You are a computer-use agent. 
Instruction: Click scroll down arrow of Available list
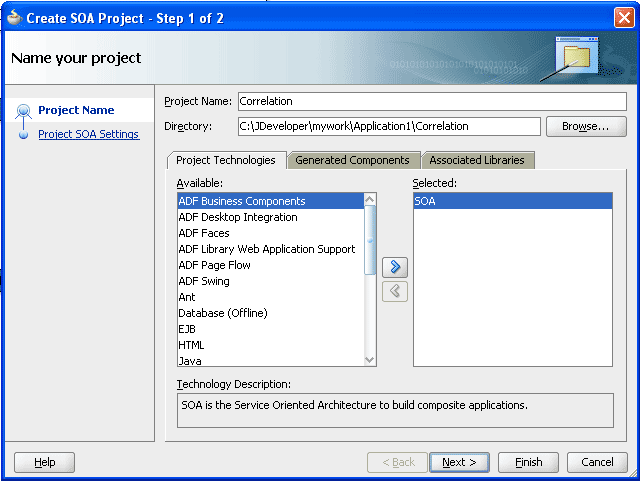click(370, 360)
